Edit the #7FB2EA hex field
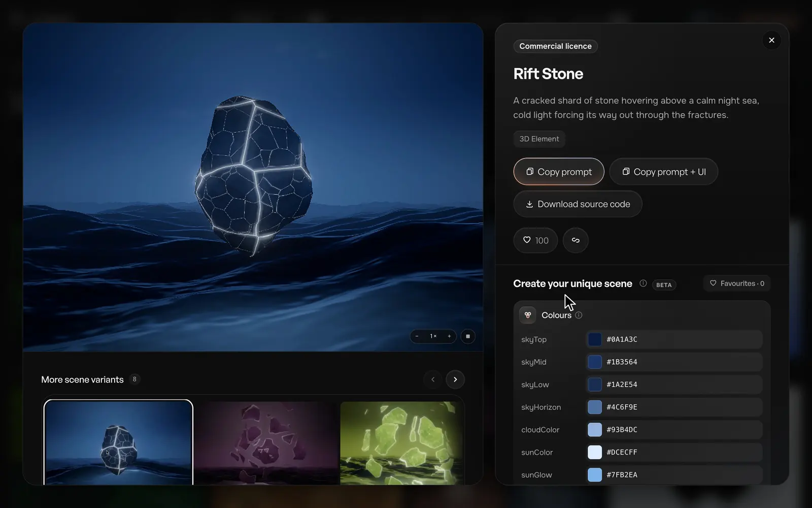 [x=674, y=475]
